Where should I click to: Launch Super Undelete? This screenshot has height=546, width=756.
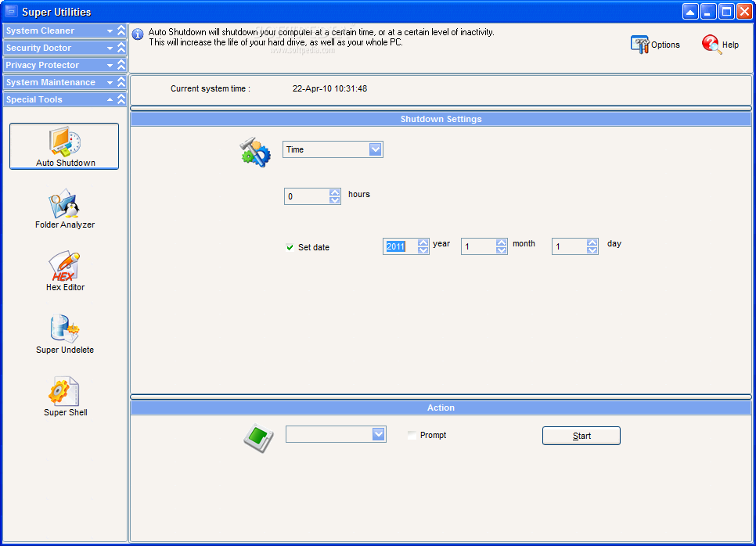[65, 334]
